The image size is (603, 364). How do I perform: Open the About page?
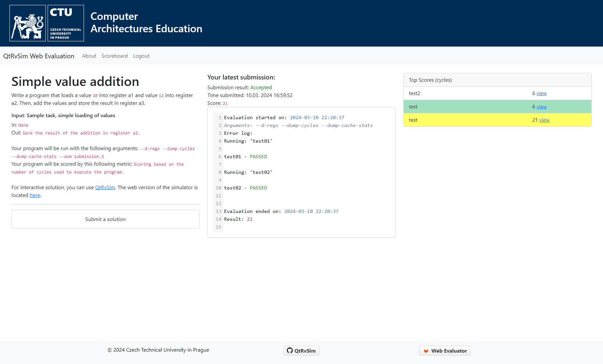pos(89,56)
